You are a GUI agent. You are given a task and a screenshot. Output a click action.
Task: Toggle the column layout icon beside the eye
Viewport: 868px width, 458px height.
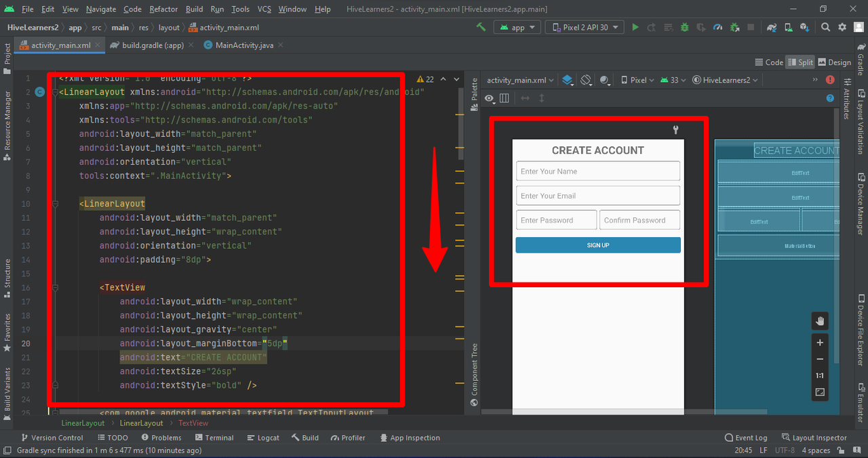click(x=504, y=98)
